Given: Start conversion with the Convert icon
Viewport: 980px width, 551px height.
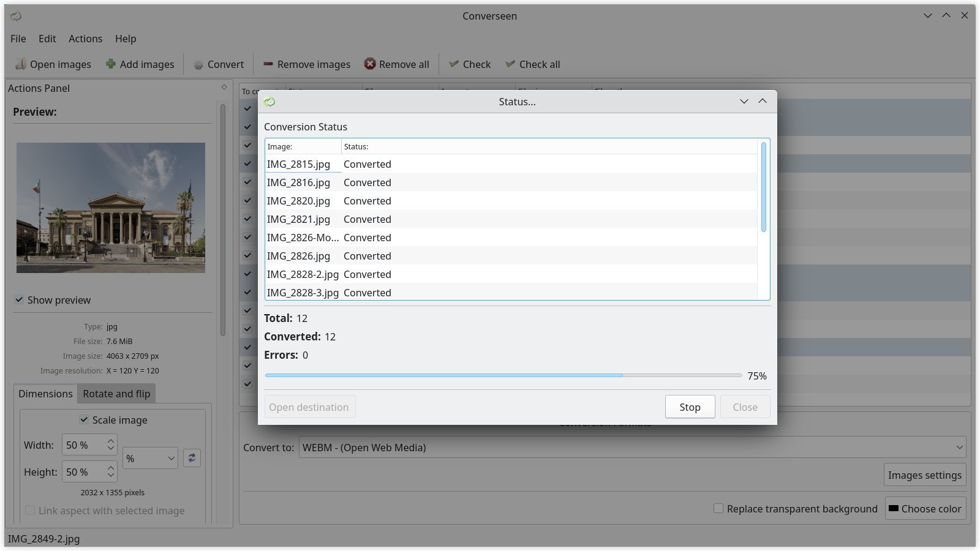Looking at the screenshot, I should point(198,64).
